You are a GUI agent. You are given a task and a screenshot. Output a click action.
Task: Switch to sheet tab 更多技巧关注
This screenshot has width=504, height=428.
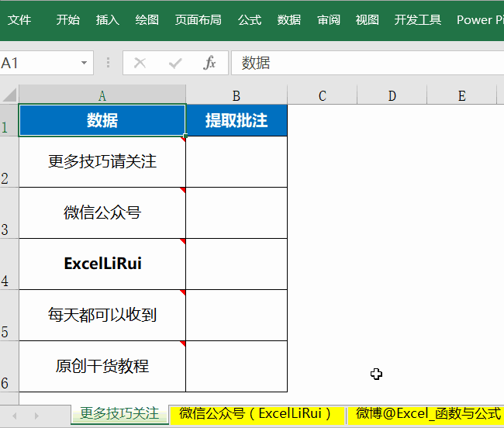point(119,413)
